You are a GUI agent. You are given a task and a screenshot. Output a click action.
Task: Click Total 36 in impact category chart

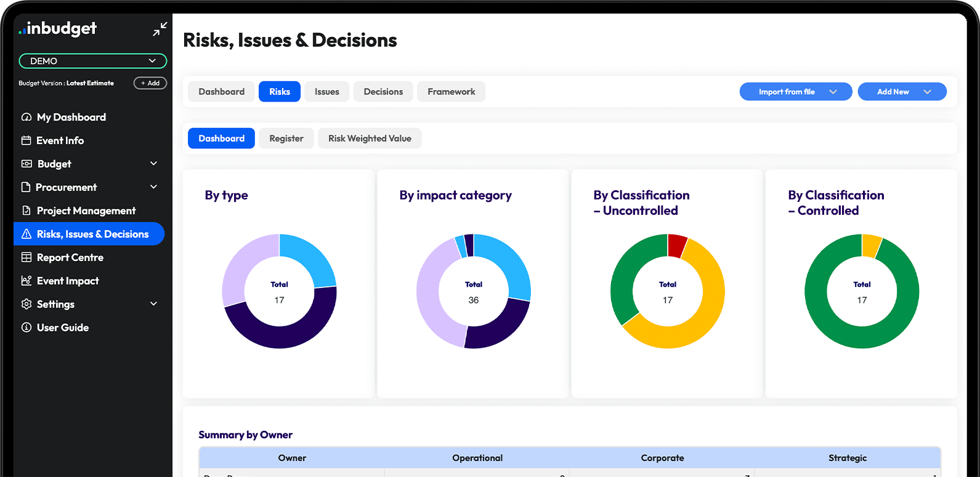click(x=474, y=292)
